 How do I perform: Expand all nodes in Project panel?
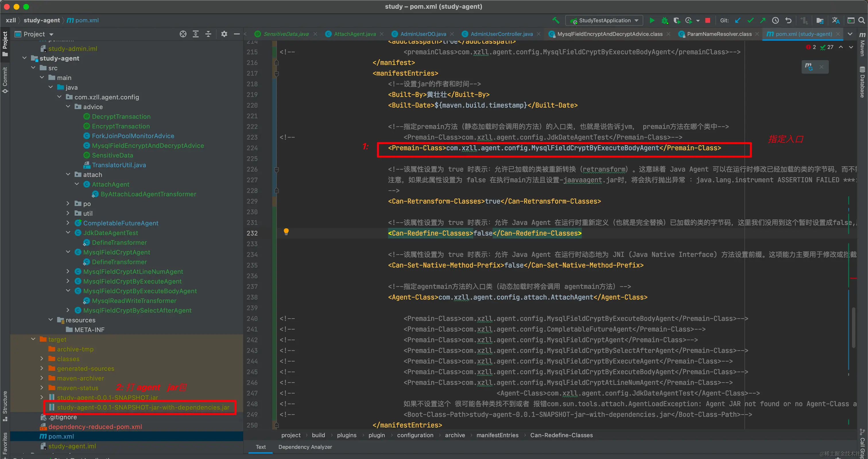pyautogui.click(x=196, y=34)
